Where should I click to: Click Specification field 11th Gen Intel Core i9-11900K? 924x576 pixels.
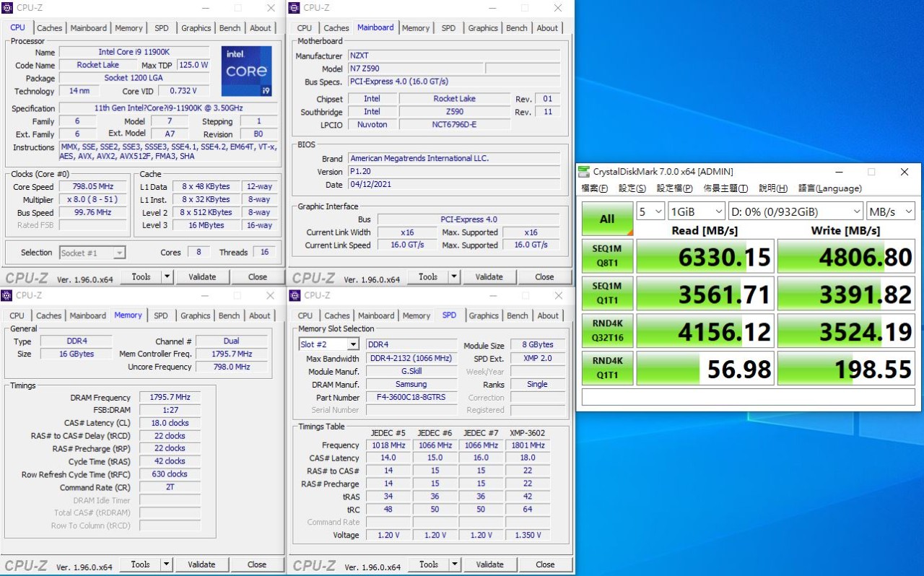coord(169,108)
